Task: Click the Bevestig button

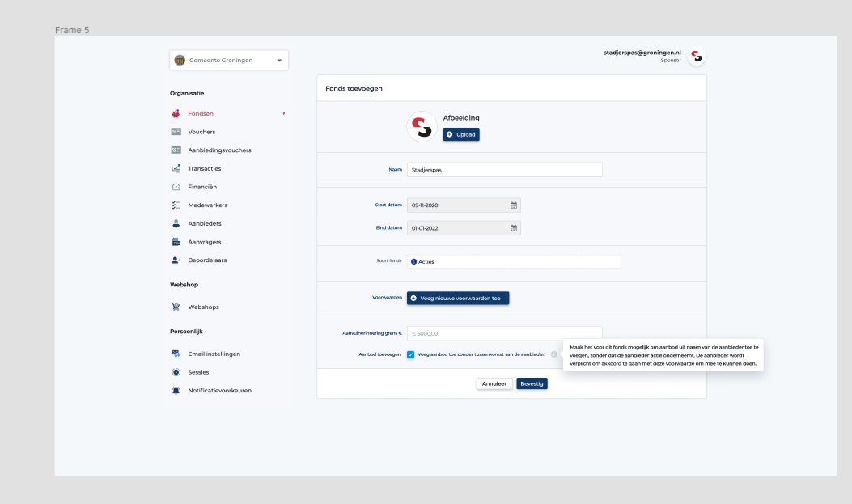Action: pos(532,384)
